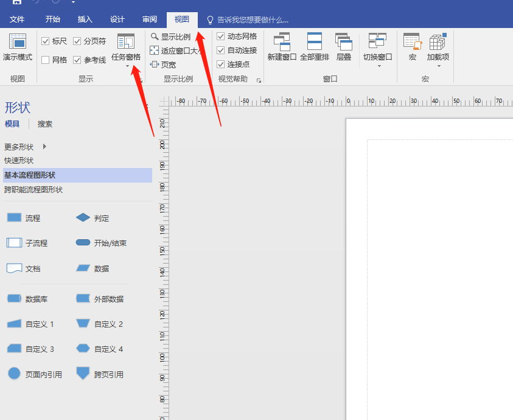Toggle the 标尺 ruler checkbox
Image resolution: width=513 pixels, height=420 pixels.
[x=45, y=41]
